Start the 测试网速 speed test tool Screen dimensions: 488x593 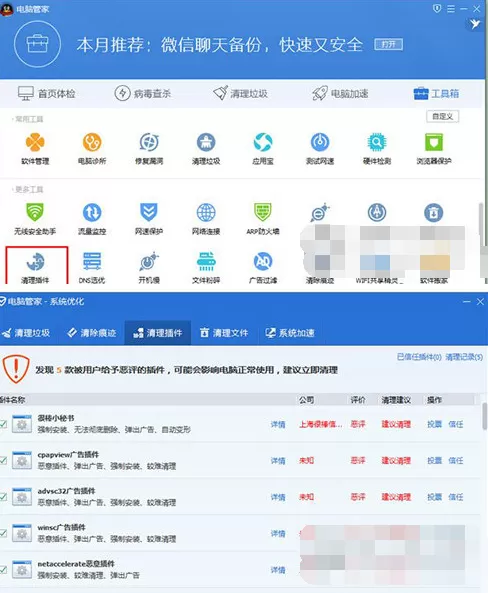pyautogui.click(x=320, y=149)
